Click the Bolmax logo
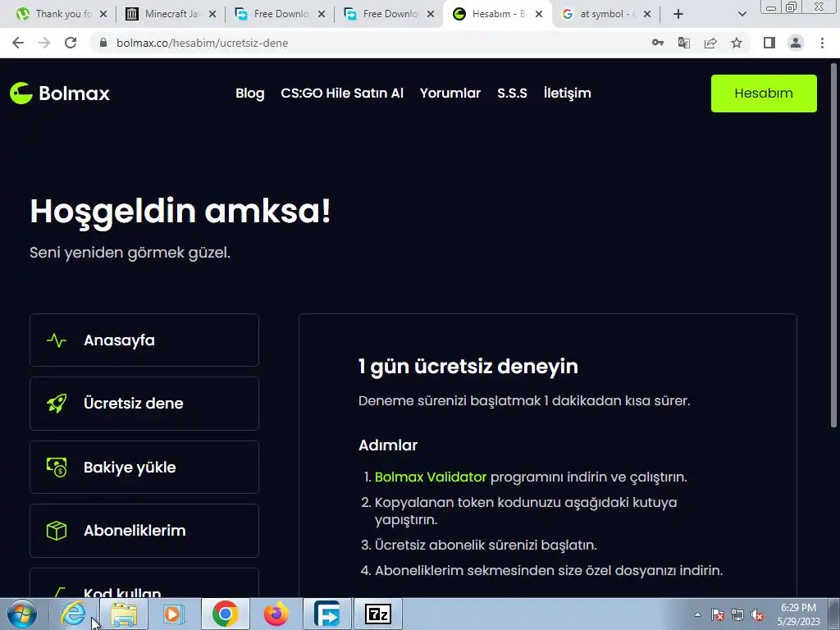The image size is (840, 630). [x=59, y=94]
